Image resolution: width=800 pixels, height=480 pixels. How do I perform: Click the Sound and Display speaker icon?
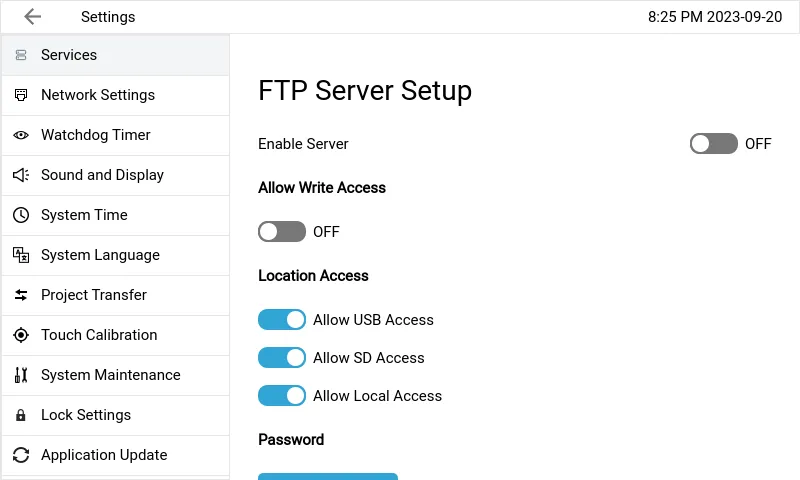pos(21,175)
